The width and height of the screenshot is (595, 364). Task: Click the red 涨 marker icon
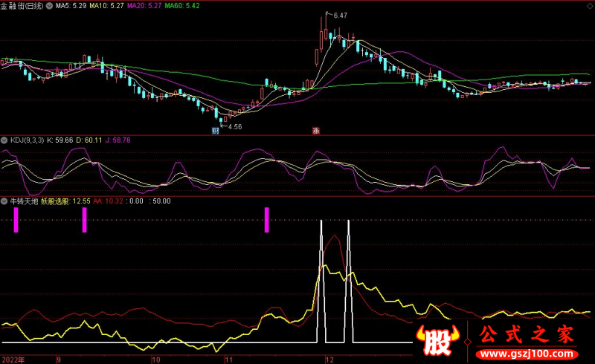pyautogui.click(x=315, y=131)
